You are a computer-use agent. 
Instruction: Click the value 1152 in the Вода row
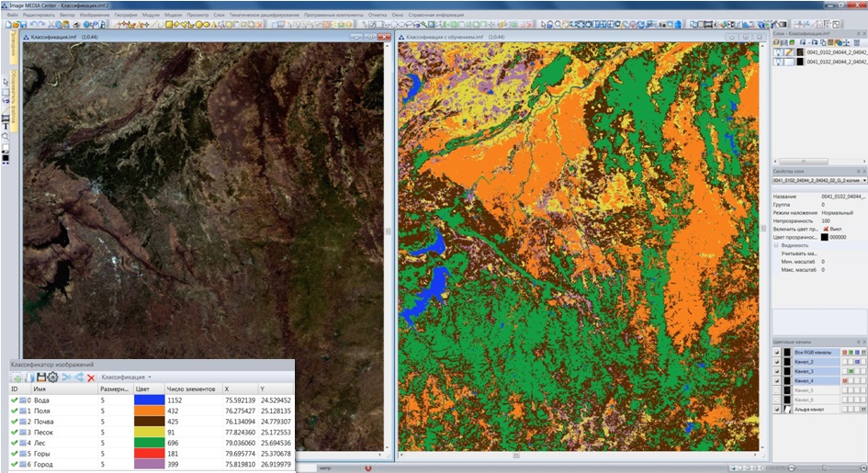[175, 400]
